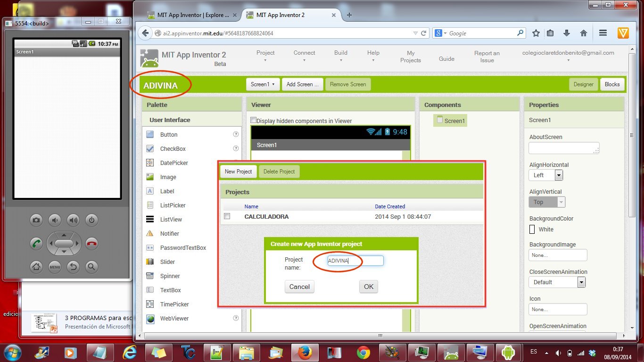644x362 pixels.
Task: Select the DatePicker component icon
Action: click(150, 163)
